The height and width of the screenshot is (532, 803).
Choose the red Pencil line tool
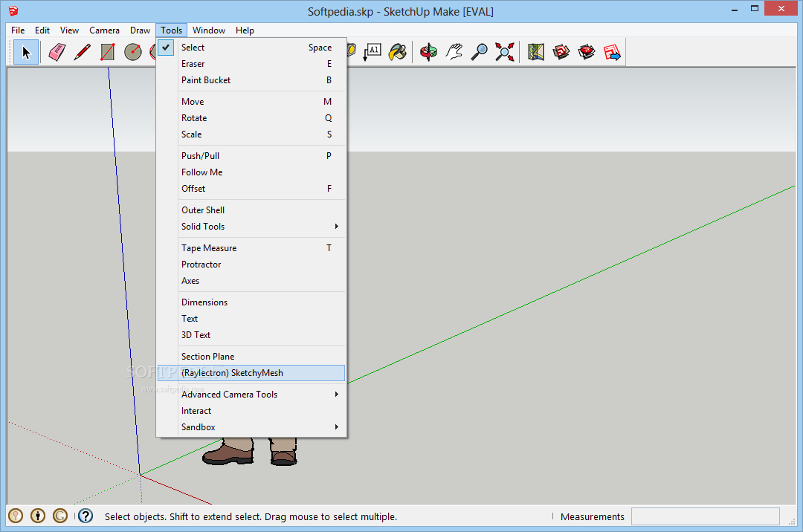(82, 52)
